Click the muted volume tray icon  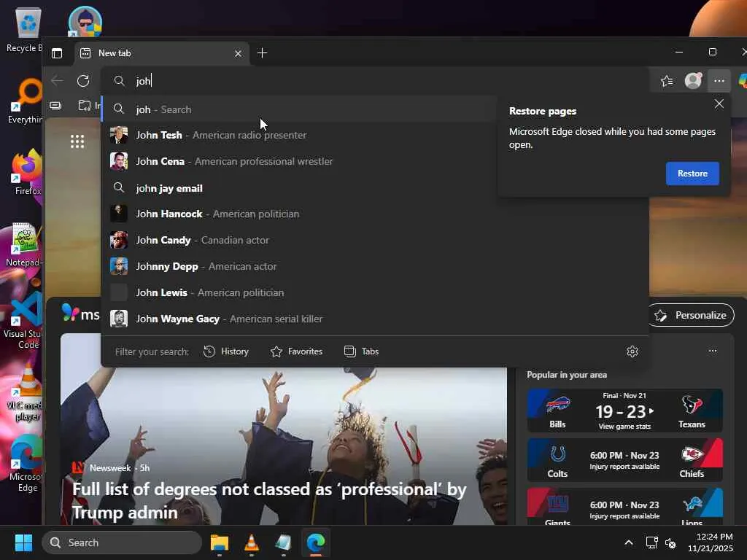pyautogui.click(x=670, y=542)
